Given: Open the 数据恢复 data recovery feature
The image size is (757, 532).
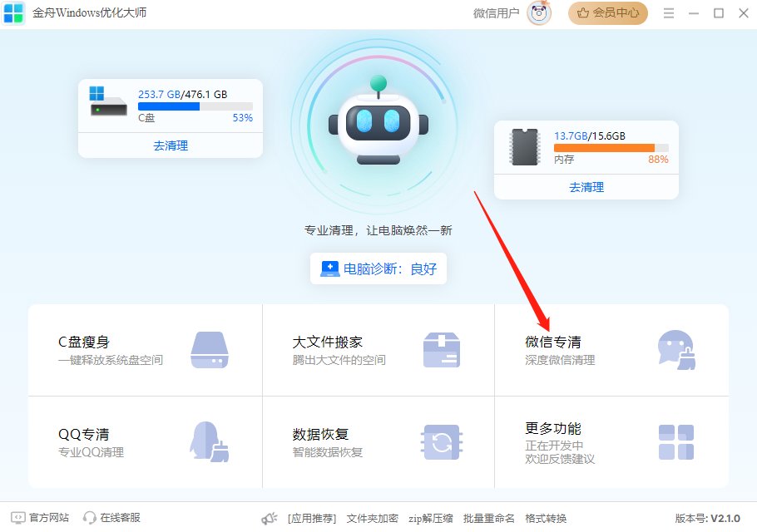Looking at the screenshot, I should click(378, 442).
